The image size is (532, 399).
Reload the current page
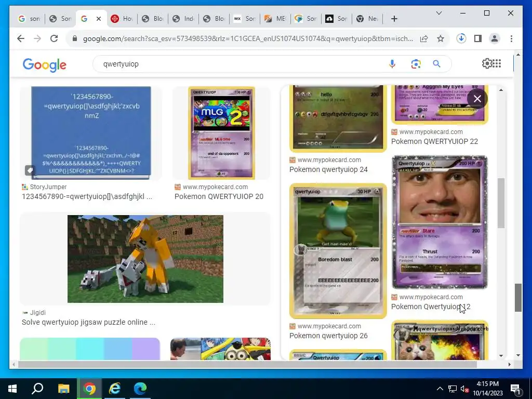coord(54,38)
